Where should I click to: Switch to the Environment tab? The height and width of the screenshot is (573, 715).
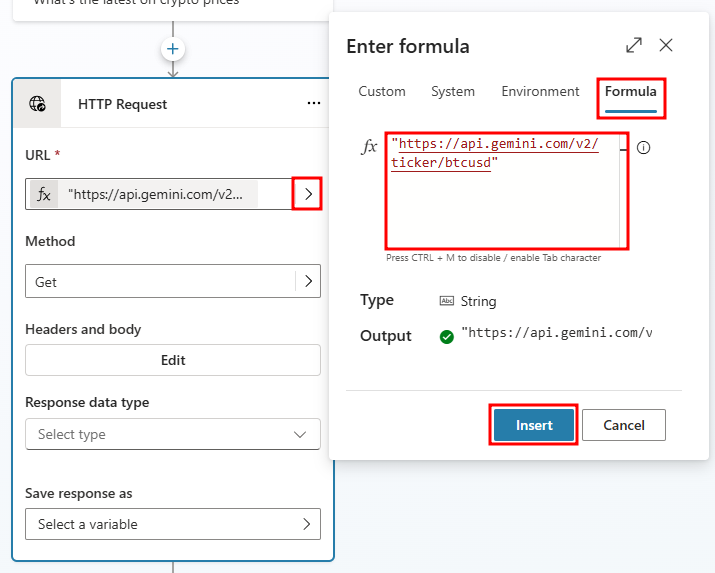[x=540, y=92]
